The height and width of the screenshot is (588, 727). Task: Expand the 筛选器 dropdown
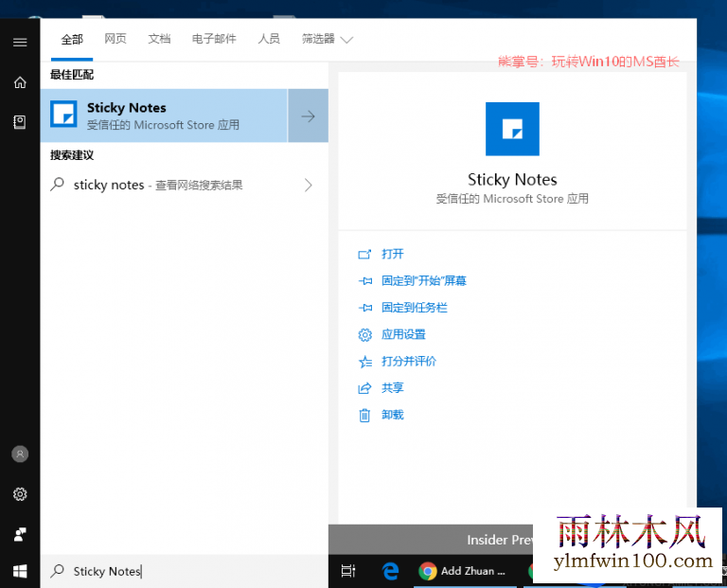pyautogui.click(x=328, y=39)
